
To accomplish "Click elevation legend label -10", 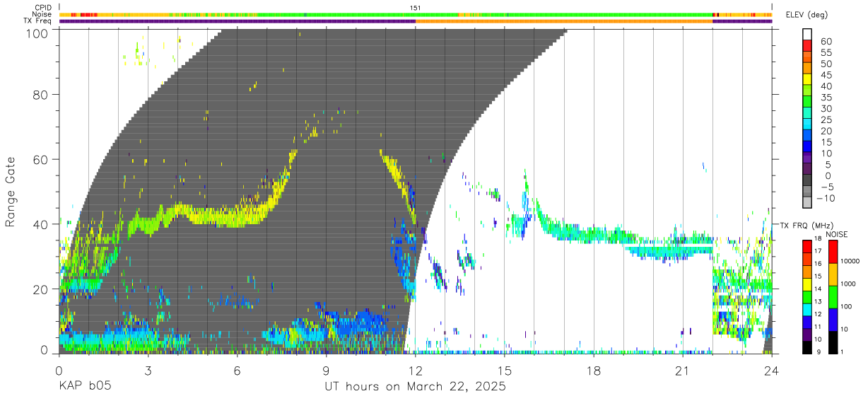I will pos(825,198).
